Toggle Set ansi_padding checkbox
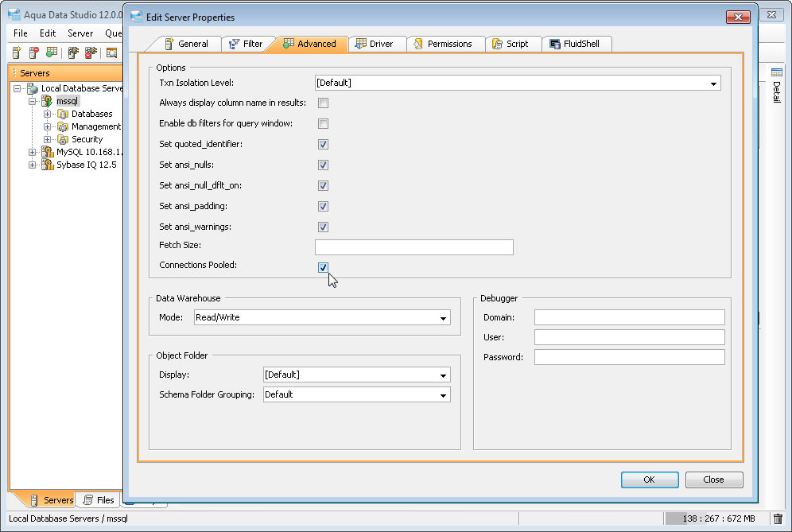 point(324,207)
